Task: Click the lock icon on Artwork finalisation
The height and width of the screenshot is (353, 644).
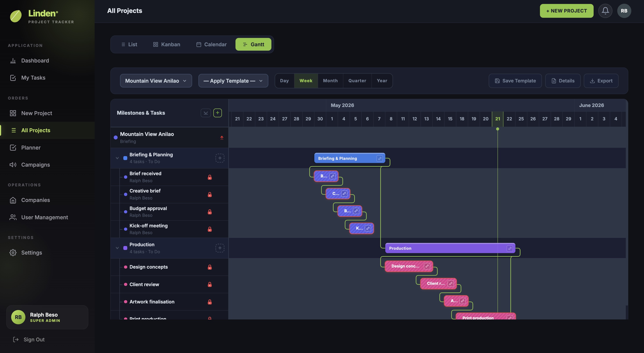Action: pos(209,302)
